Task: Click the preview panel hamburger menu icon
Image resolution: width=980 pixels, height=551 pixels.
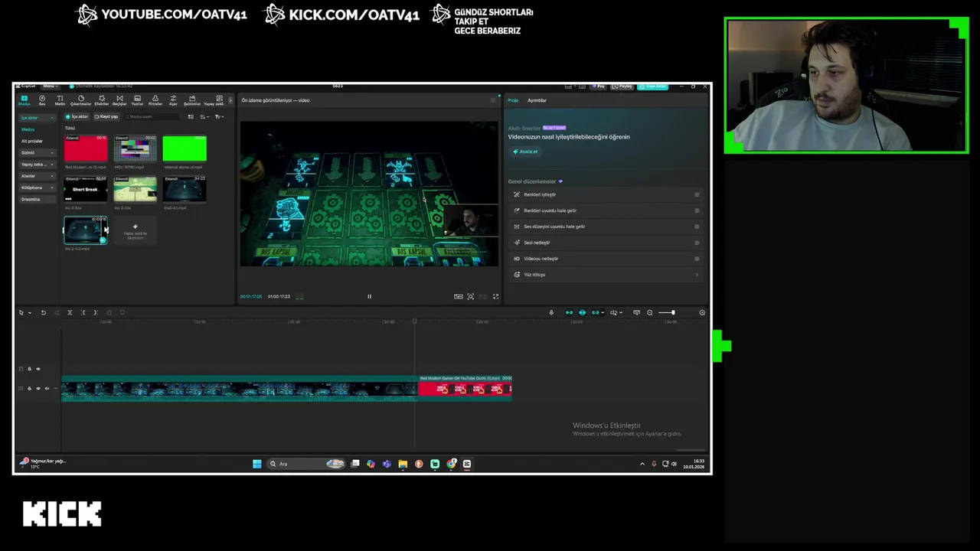Action: (x=492, y=100)
